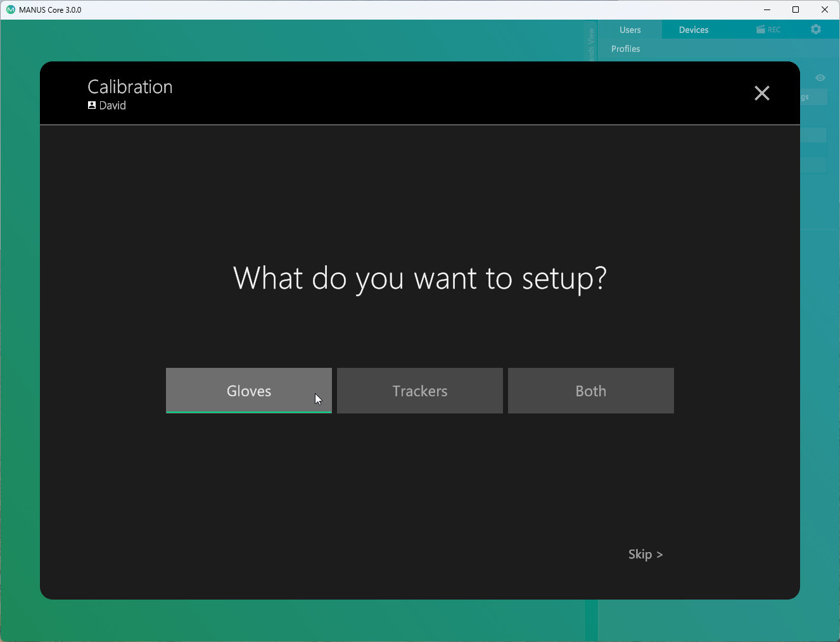Viewport: 840px width, 642px height.
Task: Click the David user name label
Action: pos(113,106)
